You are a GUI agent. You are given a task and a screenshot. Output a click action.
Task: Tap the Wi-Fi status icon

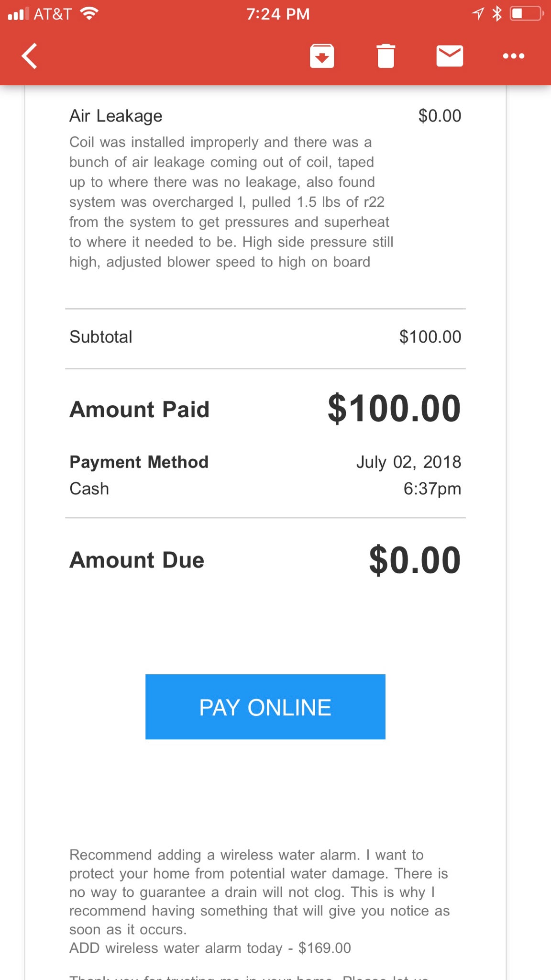(89, 13)
